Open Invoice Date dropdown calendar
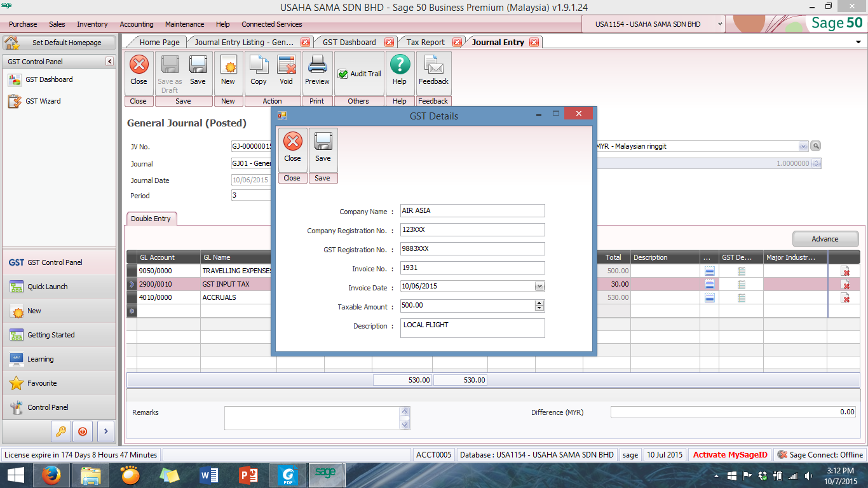This screenshot has height=488, width=868. [539, 287]
